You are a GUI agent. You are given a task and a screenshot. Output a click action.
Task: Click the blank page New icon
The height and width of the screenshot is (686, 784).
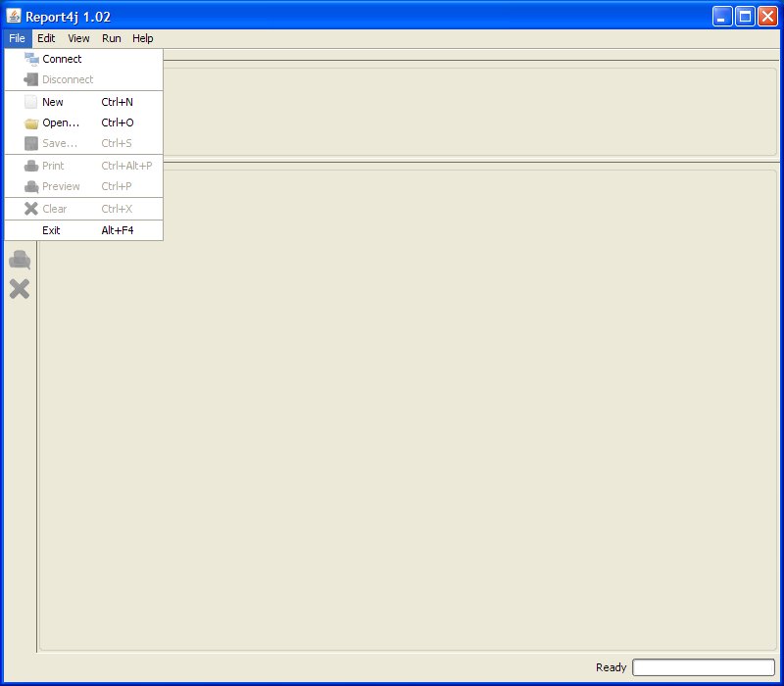[31, 102]
